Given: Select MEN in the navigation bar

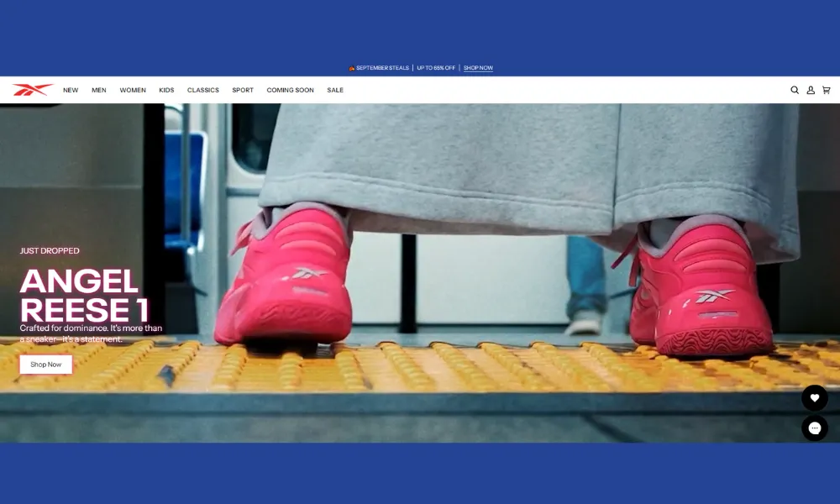Looking at the screenshot, I should [99, 90].
